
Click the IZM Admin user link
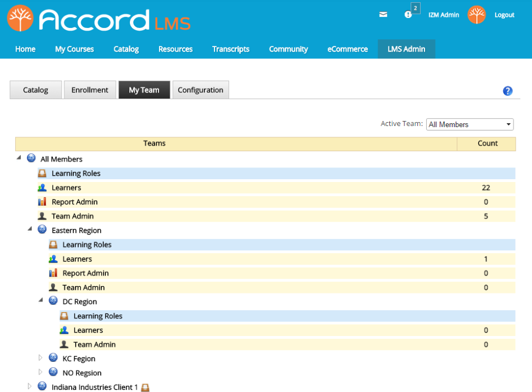pos(444,15)
